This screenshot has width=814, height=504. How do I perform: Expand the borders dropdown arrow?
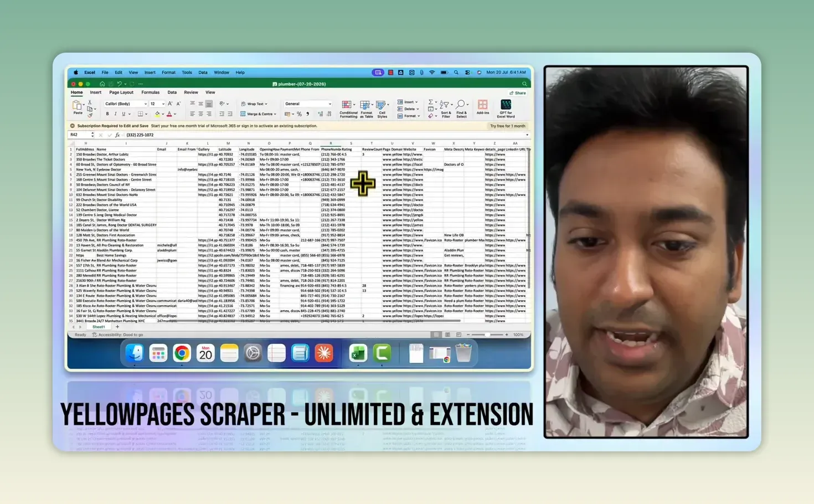[146, 114]
